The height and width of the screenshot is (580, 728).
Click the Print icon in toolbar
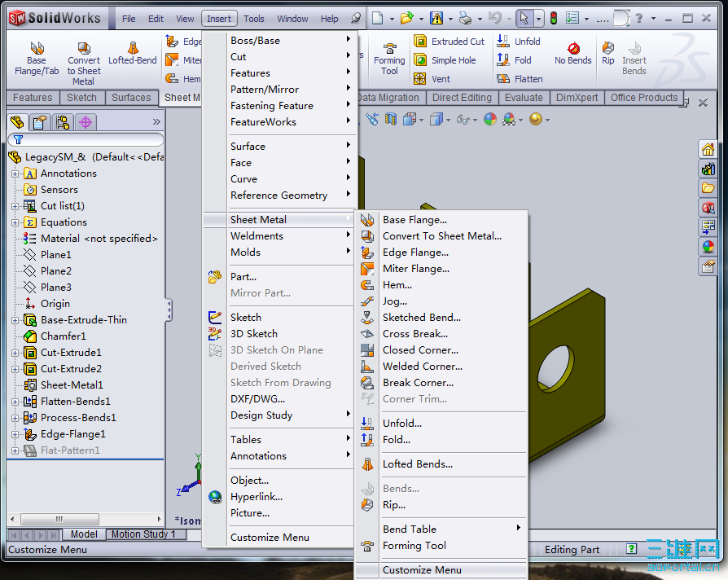[465, 18]
